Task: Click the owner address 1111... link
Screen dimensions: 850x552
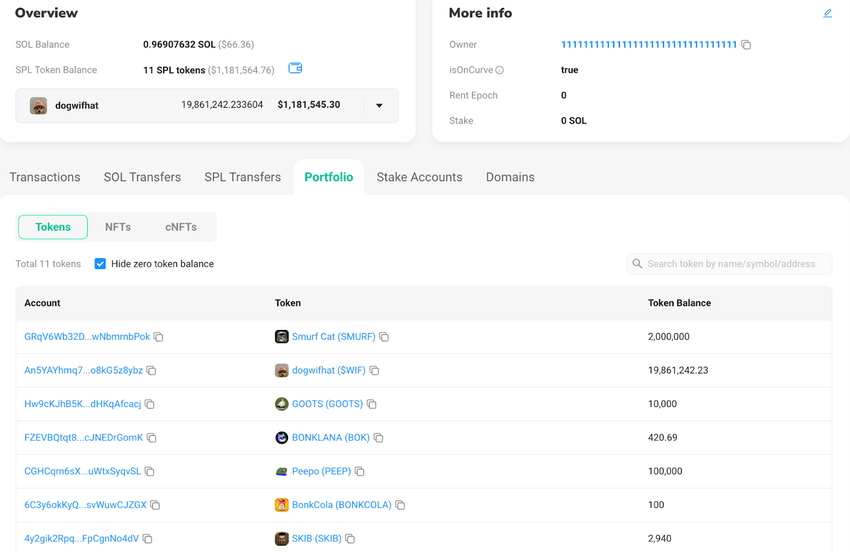Action: (x=648, y=45)
